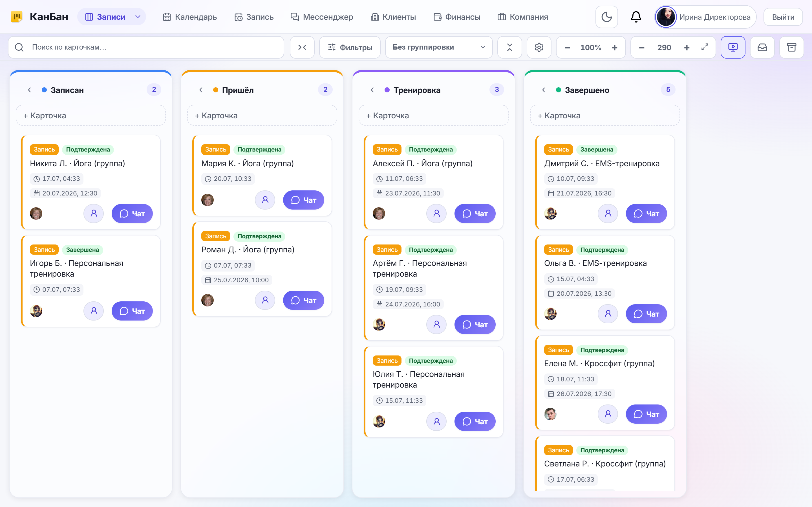The image size is (812, 507).
Task: Click the vertical collapse cards icon
Action: click(510, 47)
